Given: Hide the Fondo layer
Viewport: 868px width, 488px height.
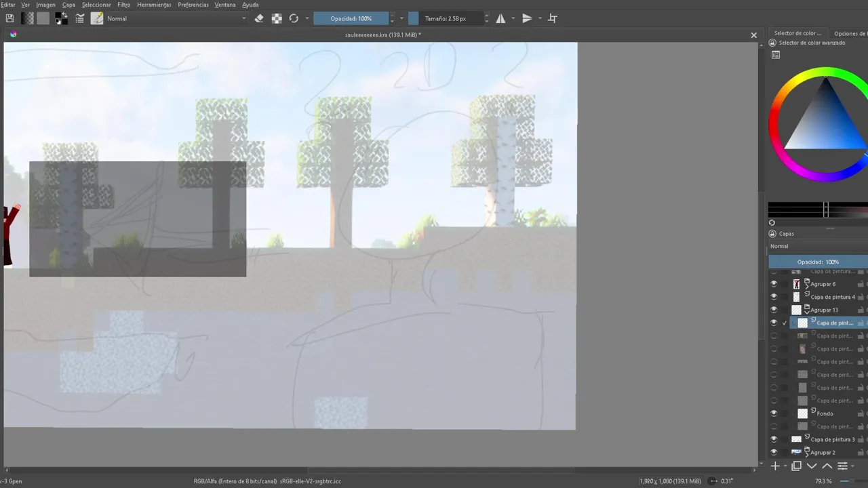Looking at the screenshot, I should click(x=774, y=413).
